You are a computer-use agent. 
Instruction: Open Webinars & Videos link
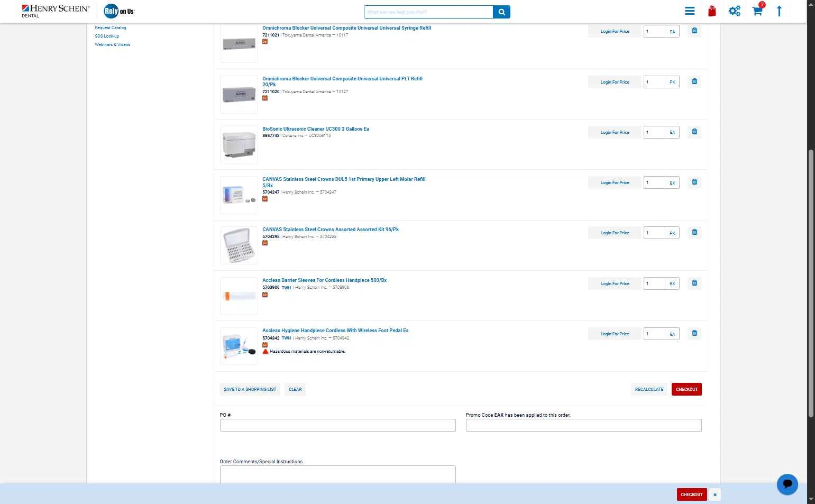(113, 44)
